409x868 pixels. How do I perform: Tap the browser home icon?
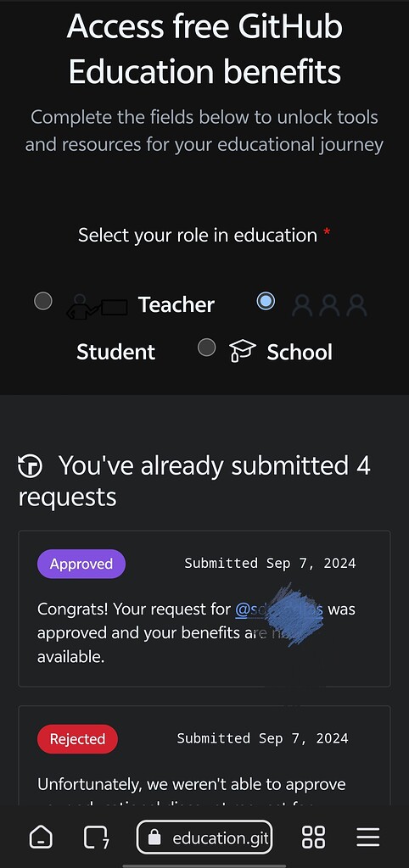41,837
